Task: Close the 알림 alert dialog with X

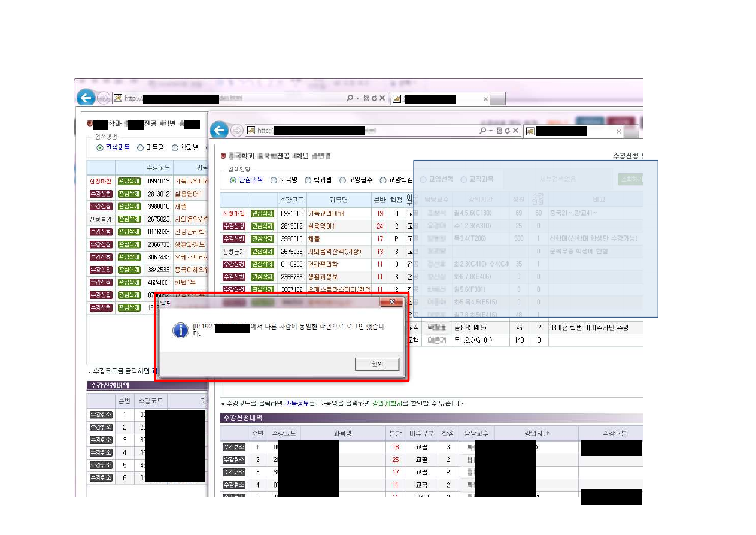Action: [x=391, y=302]
